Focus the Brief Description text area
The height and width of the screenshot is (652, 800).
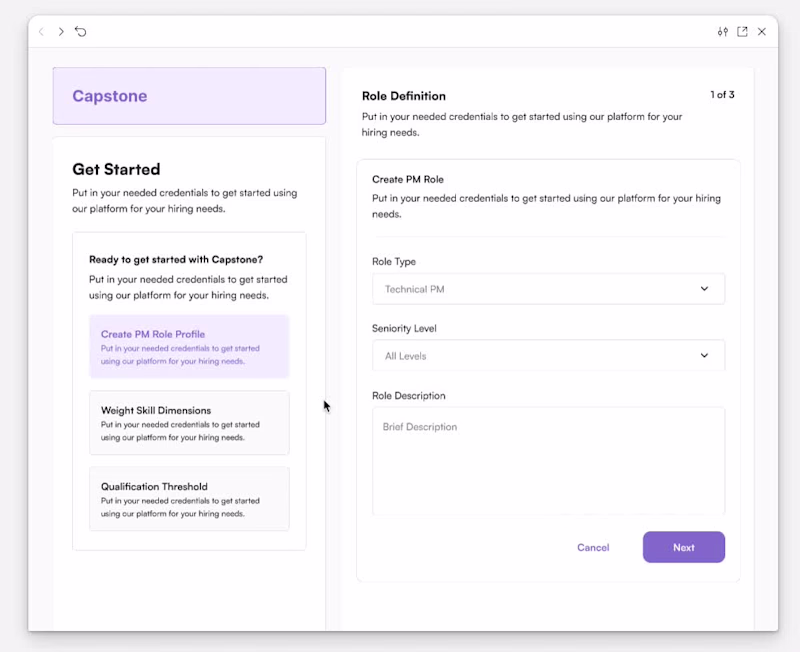point(548,461)
